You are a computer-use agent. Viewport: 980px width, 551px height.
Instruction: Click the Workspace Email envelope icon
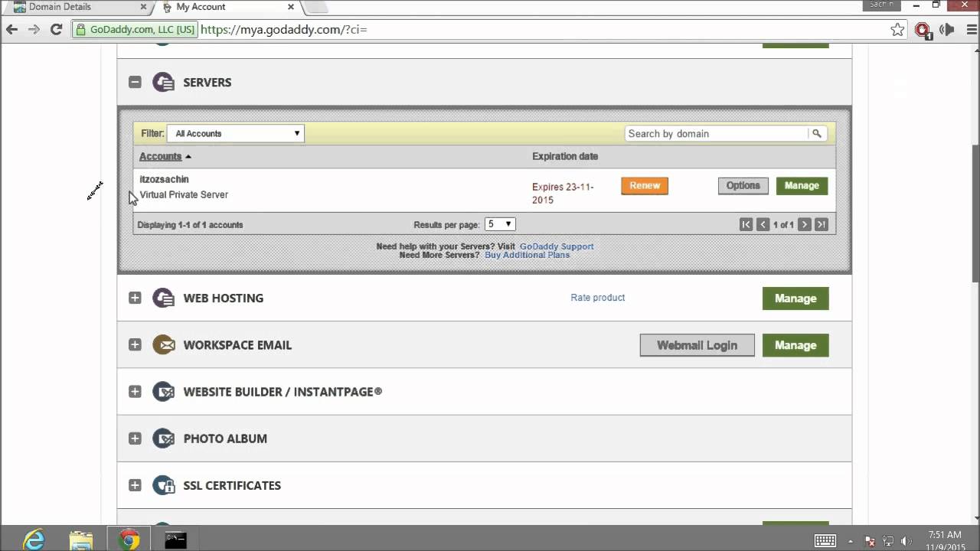pos(163,344)
